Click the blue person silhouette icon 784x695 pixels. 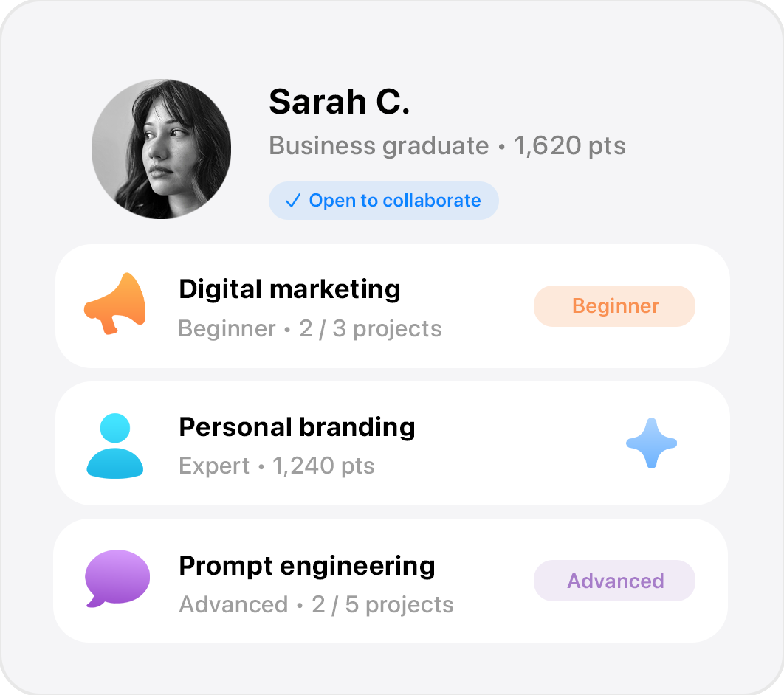click(x=115, y=446)
